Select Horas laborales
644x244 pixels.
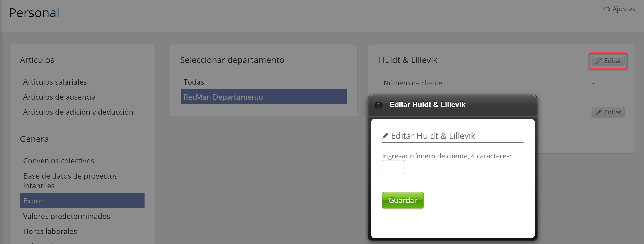point(50,231)
